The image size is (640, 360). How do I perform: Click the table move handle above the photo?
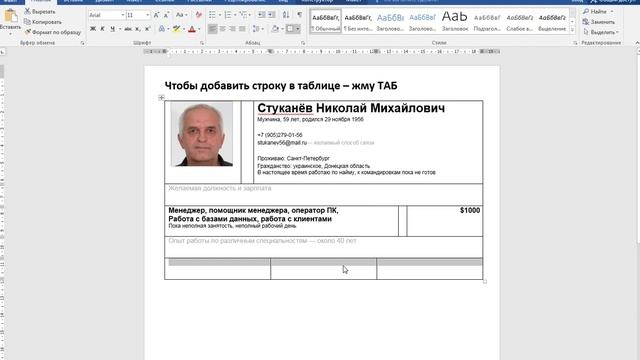pyautogui.click(x=161, y=98)
